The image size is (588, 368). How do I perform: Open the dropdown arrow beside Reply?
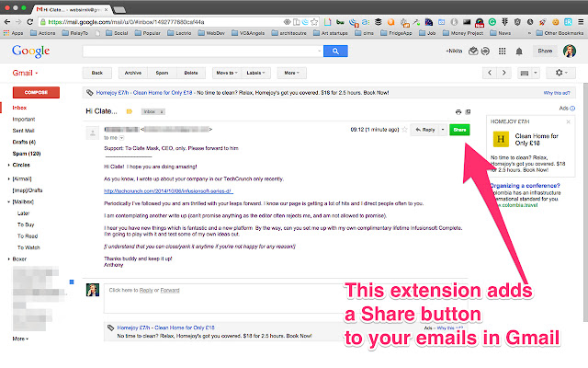click(x=443, y=130)
